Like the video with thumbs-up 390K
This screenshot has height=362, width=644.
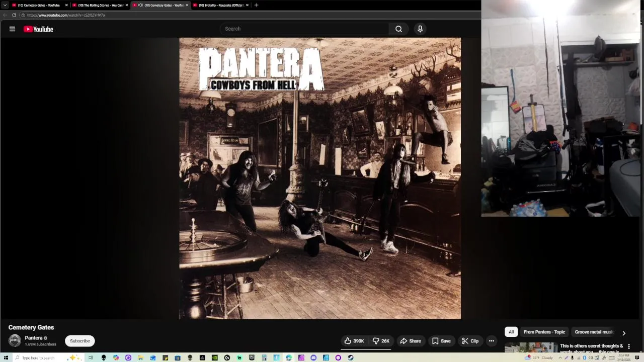[x=354, y=341]
